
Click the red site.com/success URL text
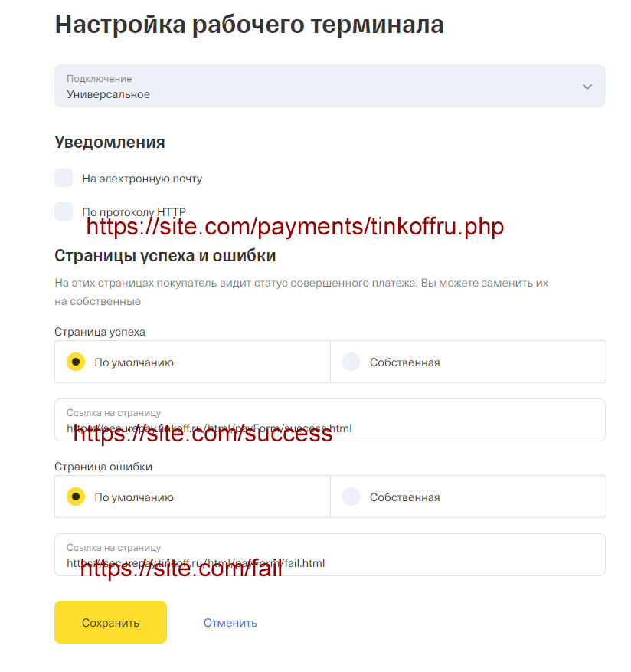(203, 434)
